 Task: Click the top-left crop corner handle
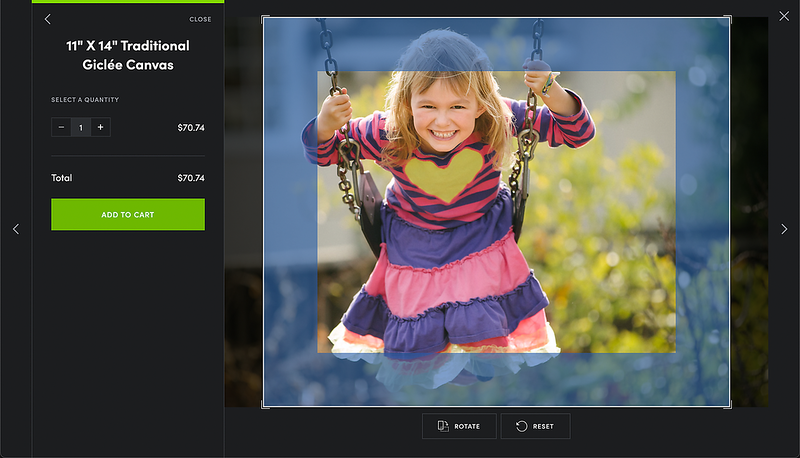click(264, 18)
